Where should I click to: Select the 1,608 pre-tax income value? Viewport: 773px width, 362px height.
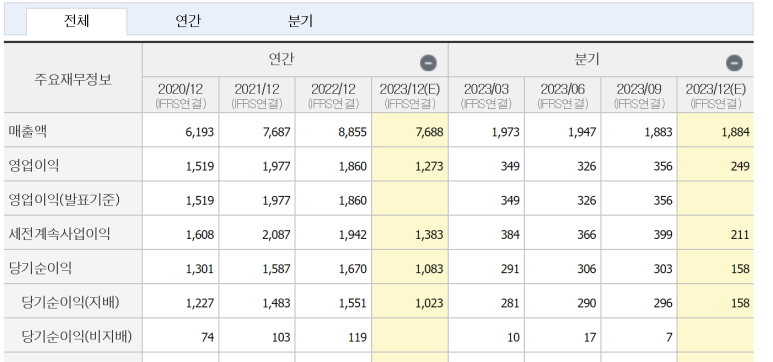[200, 235]
